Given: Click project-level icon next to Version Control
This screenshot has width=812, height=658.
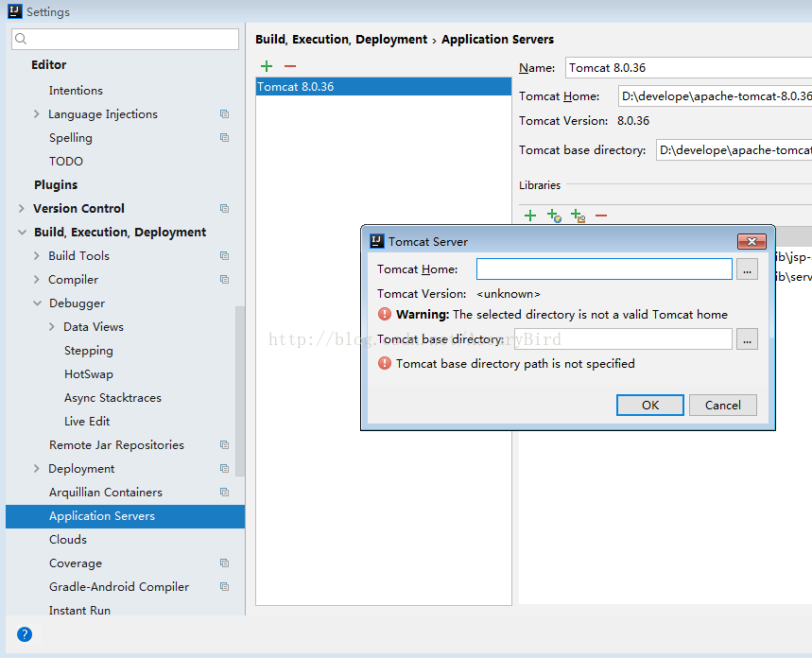Looking at the screenshot, I should point(224,208).
